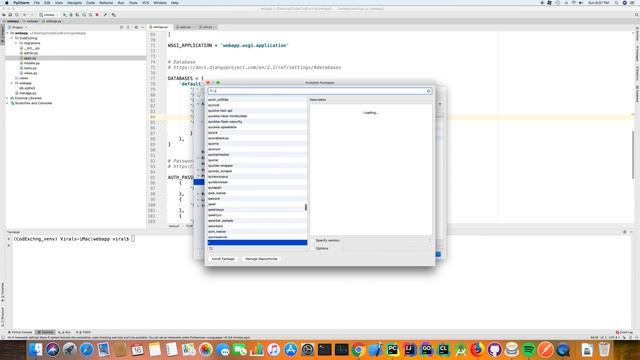Open Safari from the Dock
Screen dimensions: 640x360
click(87, 350)
